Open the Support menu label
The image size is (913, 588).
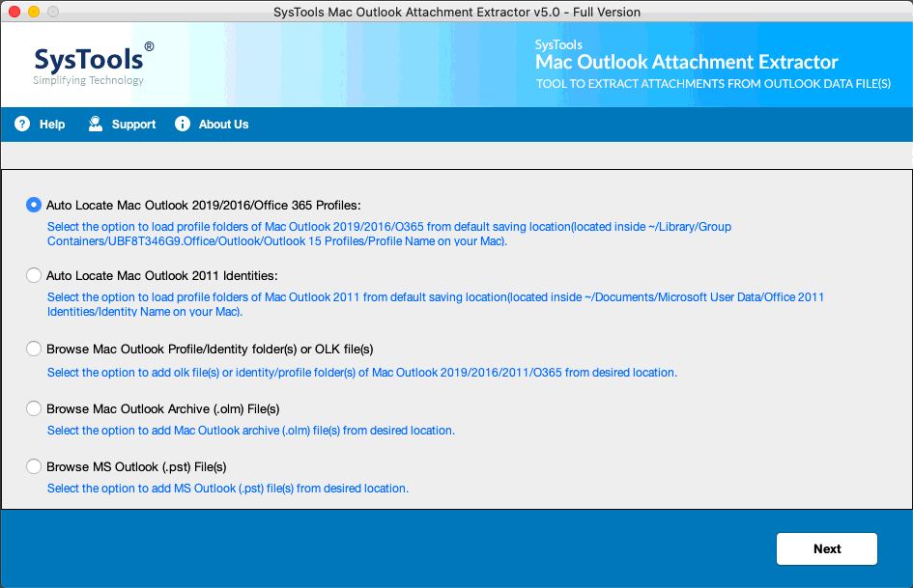(x=133, y=124)
